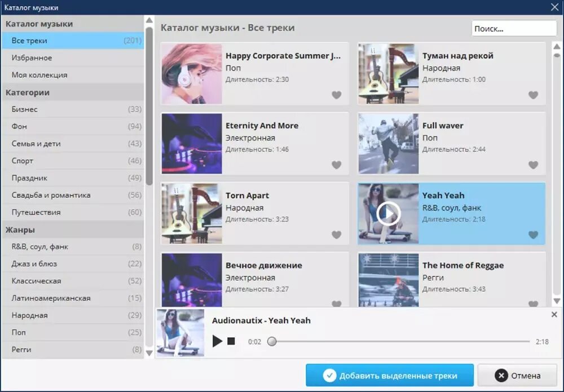Select the Бизнес category
This screenshot has width=564, height=392.
coord(73,109)
